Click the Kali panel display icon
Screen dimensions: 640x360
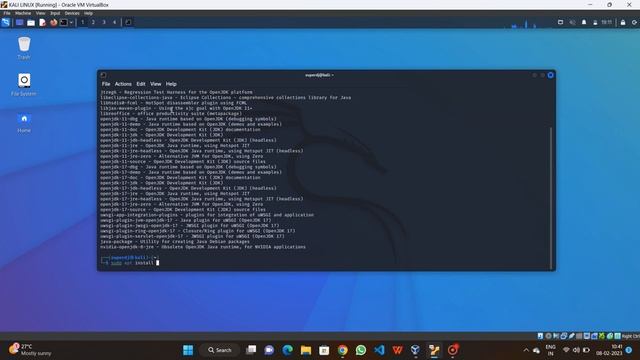pyautogui.click(x=560, y=22)
